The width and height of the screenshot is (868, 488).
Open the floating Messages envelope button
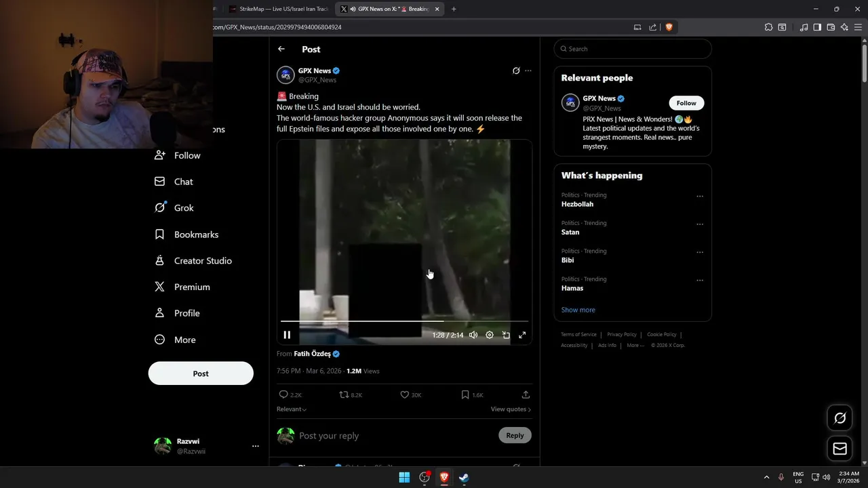tap(840, 449)
